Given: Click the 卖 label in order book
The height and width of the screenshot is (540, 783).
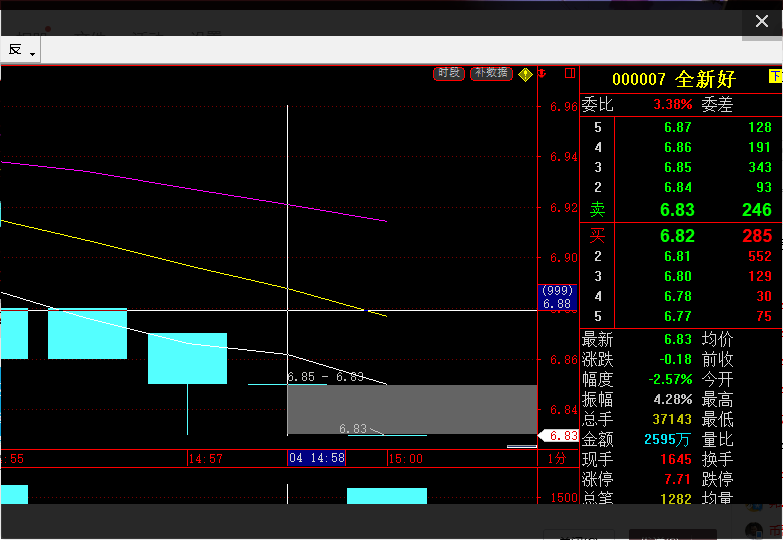Looking at the screenshot, I should (597, 210).
